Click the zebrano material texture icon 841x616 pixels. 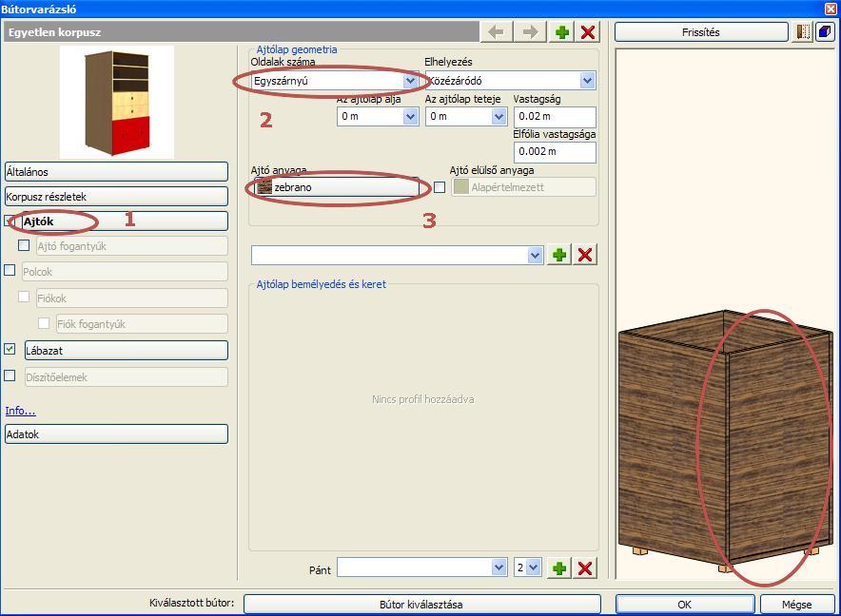[x=264, y=187]
